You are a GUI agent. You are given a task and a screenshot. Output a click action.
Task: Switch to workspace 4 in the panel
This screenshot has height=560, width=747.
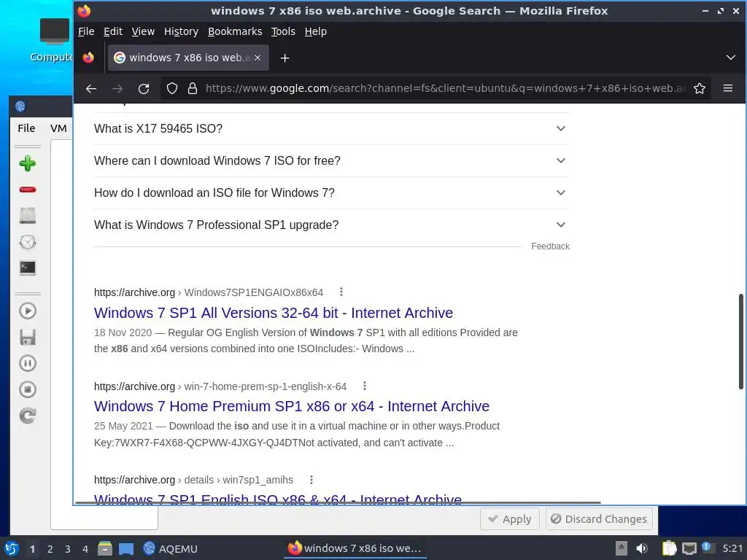coord(85,549)
